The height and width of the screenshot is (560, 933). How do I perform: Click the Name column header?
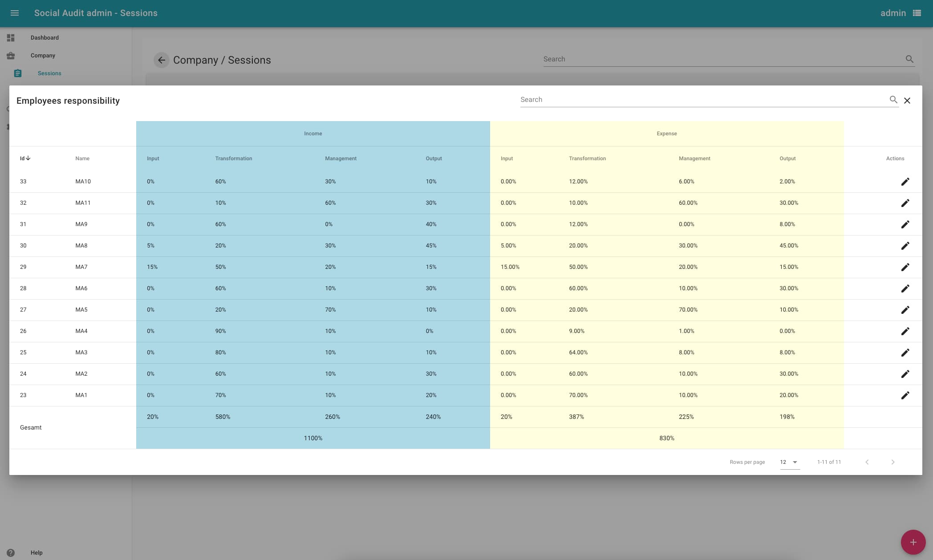click(x=82, y=158)
